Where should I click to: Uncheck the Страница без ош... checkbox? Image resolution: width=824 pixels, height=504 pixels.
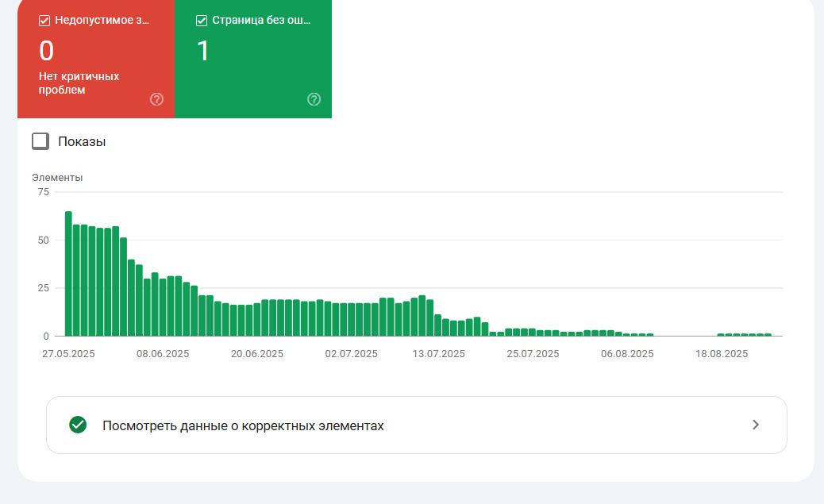coord(202,21)
